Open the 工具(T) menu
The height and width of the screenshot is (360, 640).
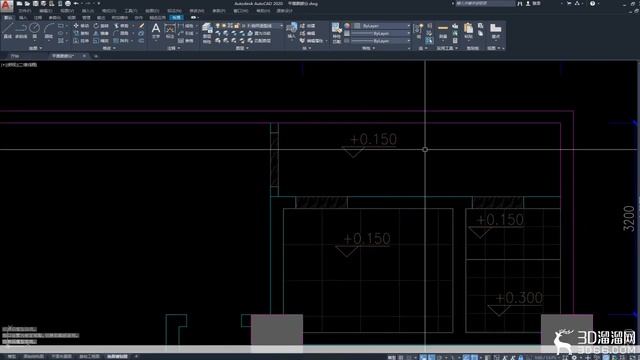click(x=131, y=11)
